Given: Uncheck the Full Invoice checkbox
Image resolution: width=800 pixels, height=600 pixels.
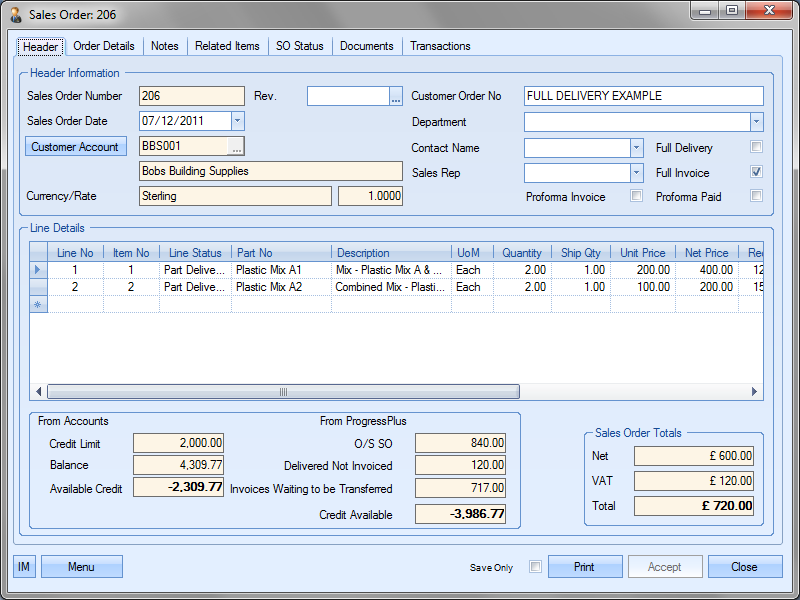Looking at the screenshot, I should [x=757, y=172].
